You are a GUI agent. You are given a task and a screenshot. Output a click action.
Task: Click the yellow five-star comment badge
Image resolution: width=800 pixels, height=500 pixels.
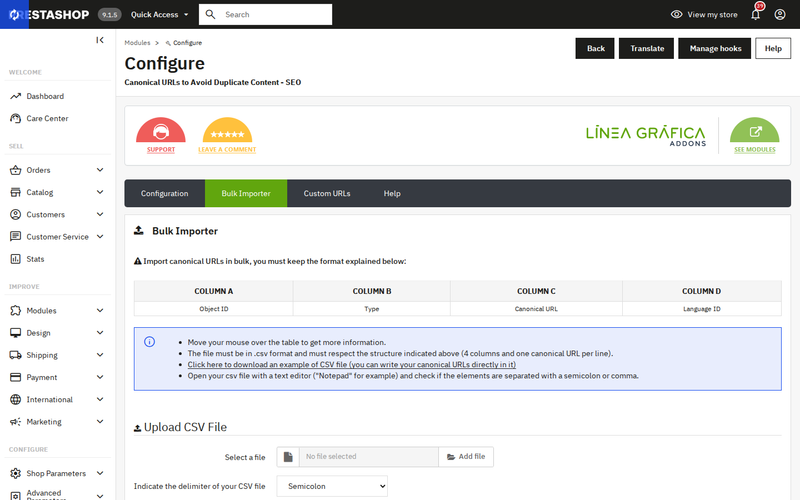228,130
